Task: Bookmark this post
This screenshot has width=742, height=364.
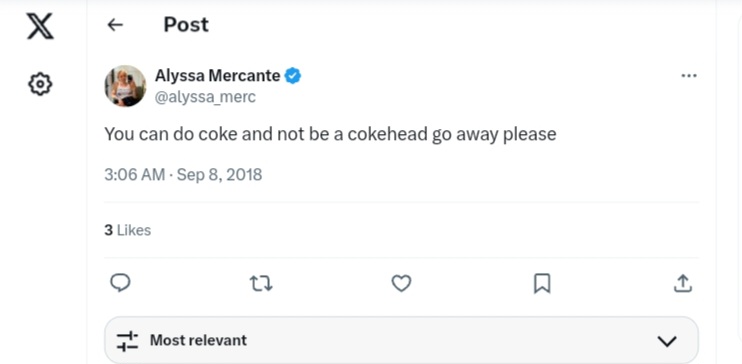Action: click(542, 284)
